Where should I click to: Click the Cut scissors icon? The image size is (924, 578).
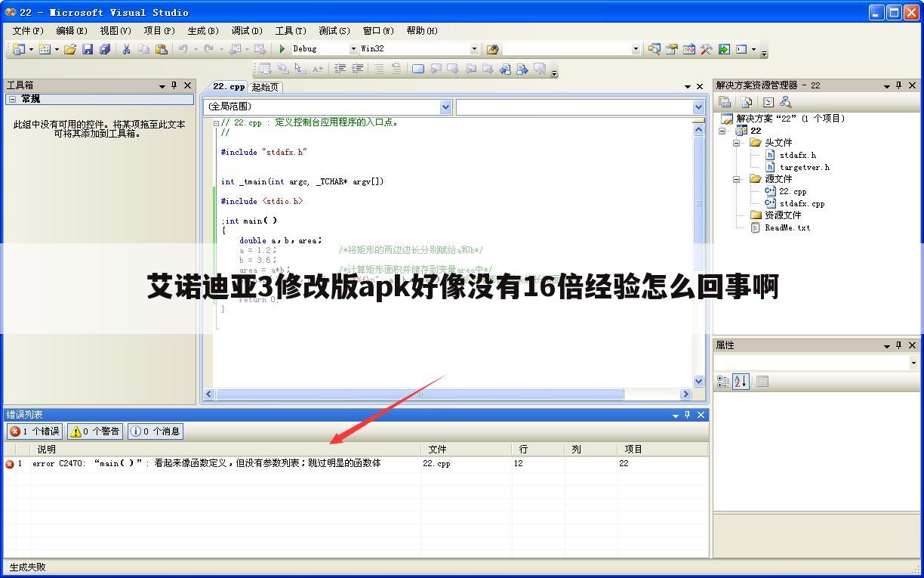click(x=126, y=49)
